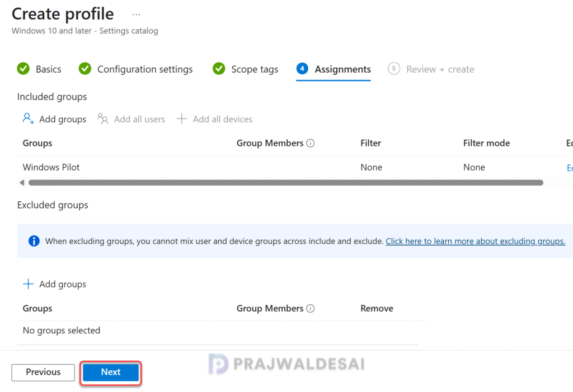
Task: Go to the Basics tab
Action: (x=39, y=69)
